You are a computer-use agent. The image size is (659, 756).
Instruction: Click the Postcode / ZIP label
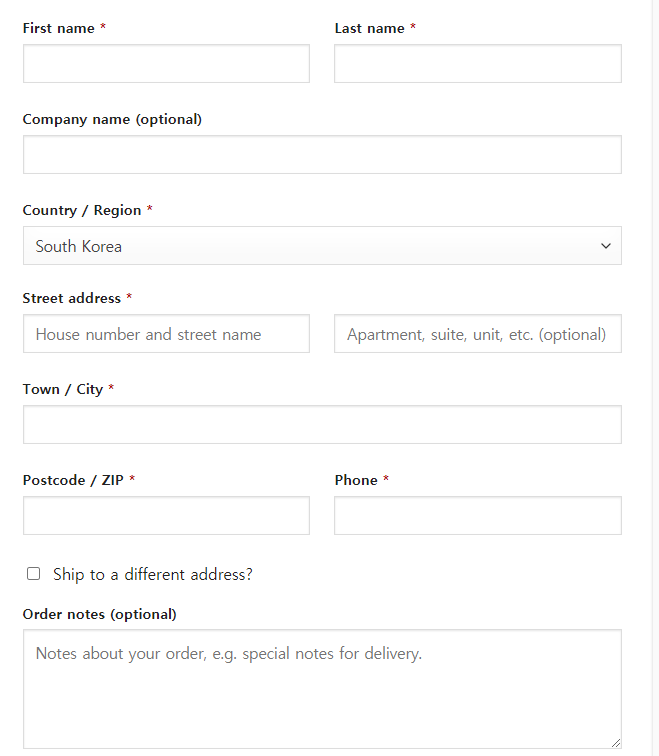73,480
